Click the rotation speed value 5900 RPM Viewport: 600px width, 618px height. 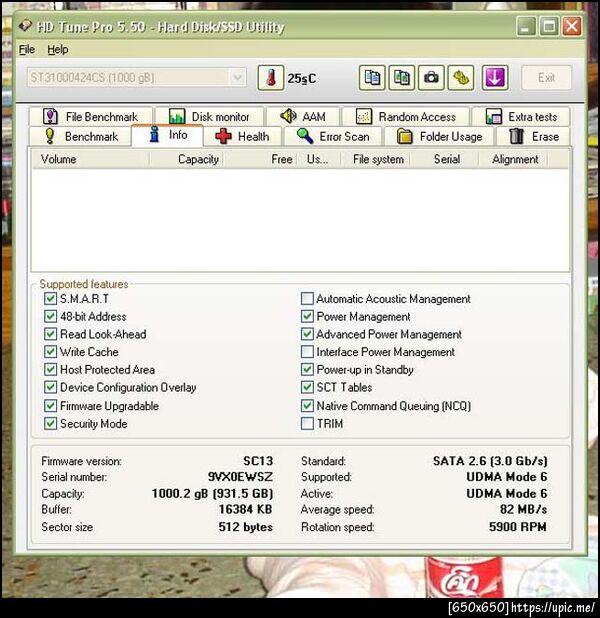click(518, 527)
